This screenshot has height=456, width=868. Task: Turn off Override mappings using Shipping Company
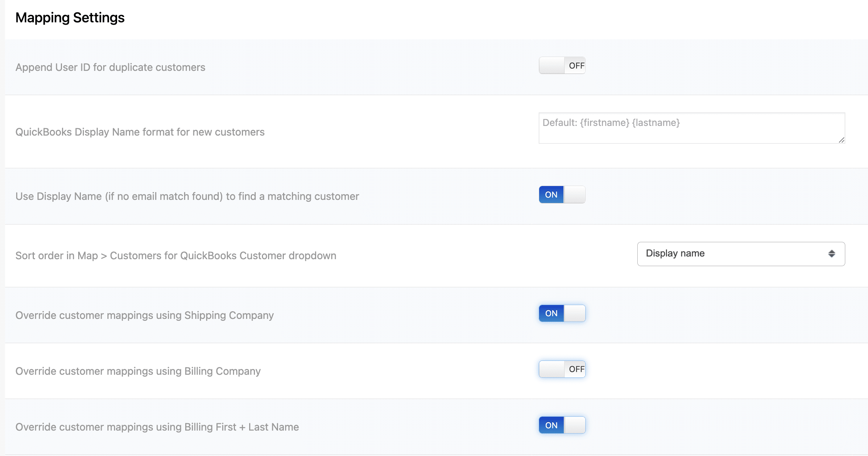point(562,313)
